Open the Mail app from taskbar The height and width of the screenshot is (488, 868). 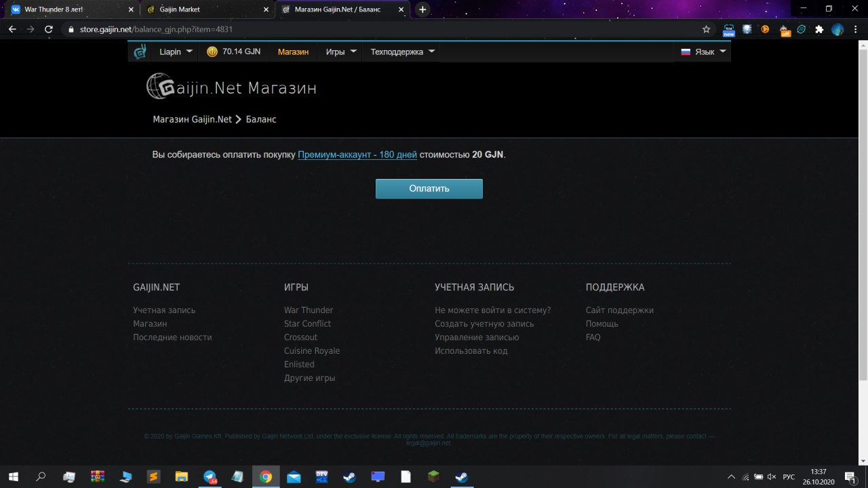pyautogui.click(x=294, y=476)
